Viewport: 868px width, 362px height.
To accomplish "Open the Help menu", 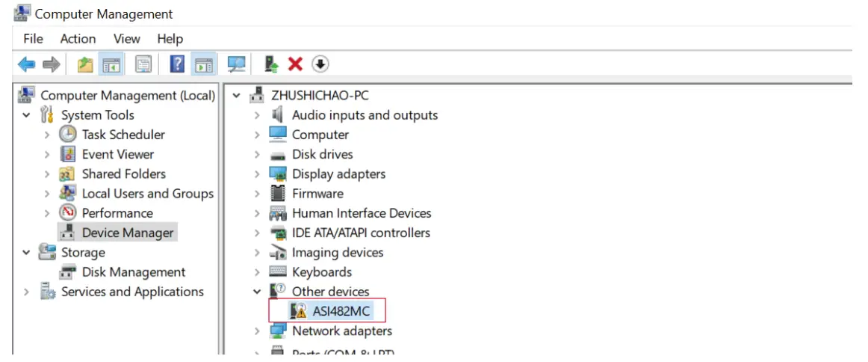I will (x=170, y=39).
